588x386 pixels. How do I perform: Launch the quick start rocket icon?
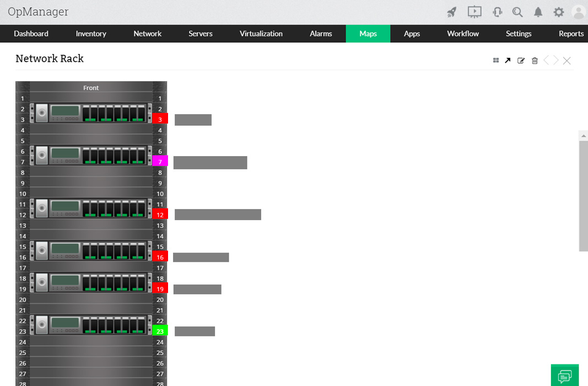pyautogui.click(x=451, y=12)
